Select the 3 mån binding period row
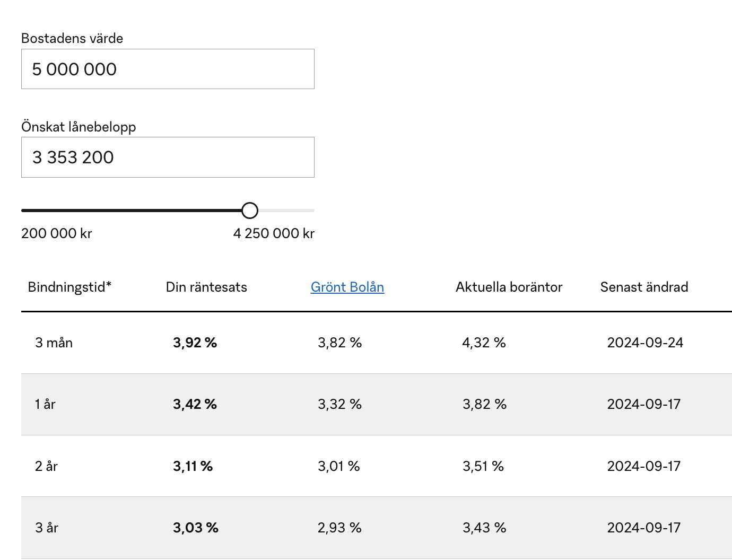 [x=54, y=343]
